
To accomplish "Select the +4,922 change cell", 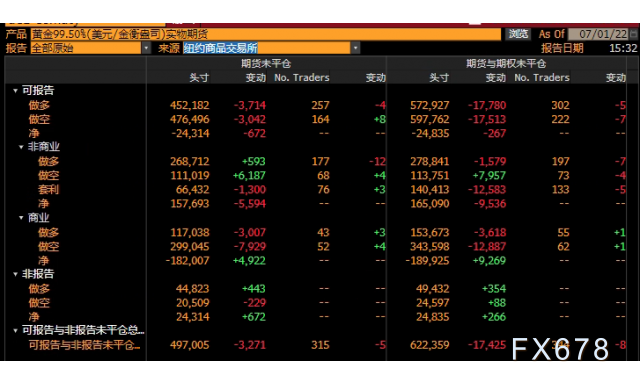I will [249, 260].
